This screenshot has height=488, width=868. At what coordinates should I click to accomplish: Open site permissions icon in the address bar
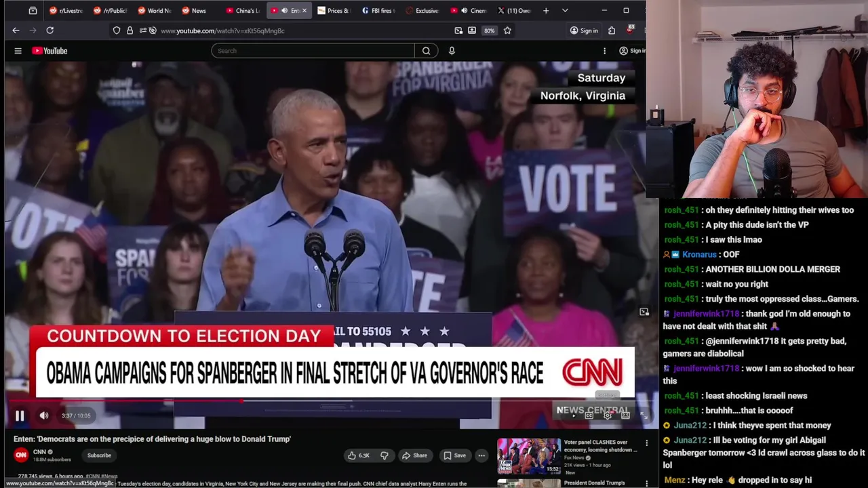click(142, 30)
